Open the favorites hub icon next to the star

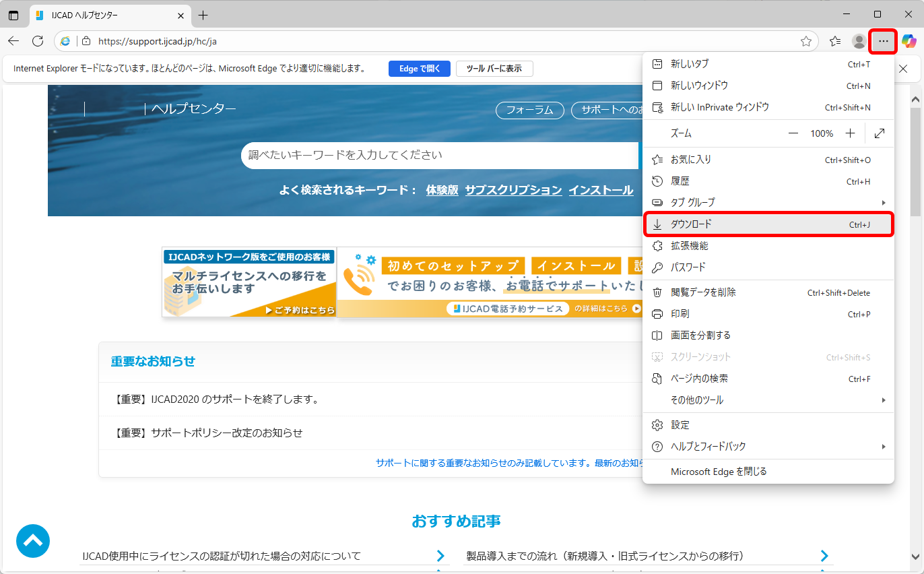834,41
